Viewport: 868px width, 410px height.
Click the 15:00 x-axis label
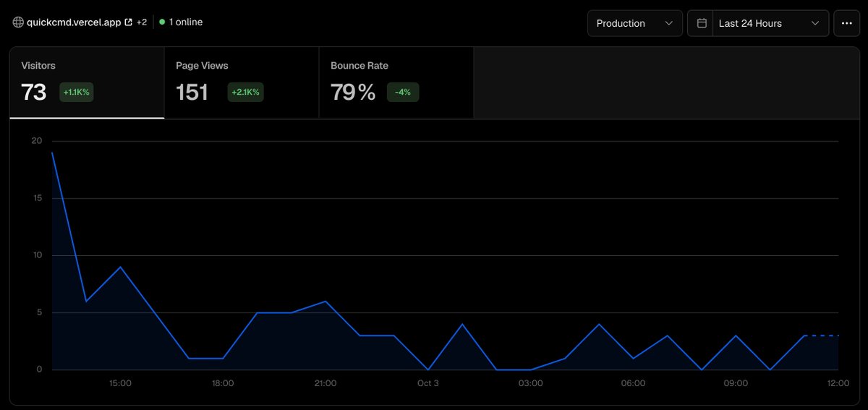[x=120, y=383]
